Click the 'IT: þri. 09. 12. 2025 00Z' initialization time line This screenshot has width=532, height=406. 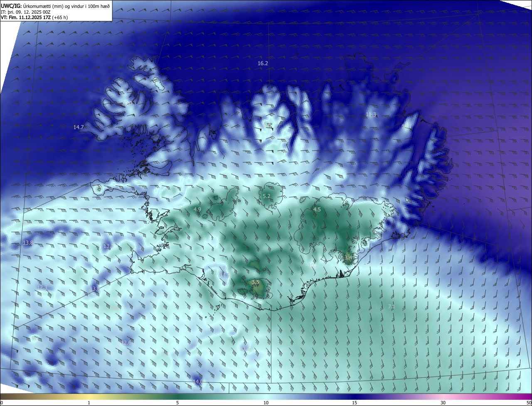click(25, 12)
